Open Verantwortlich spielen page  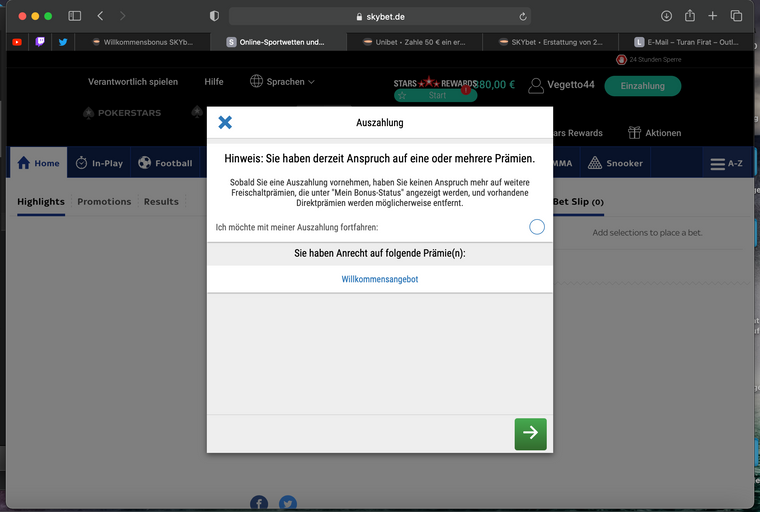coord(133,81)
